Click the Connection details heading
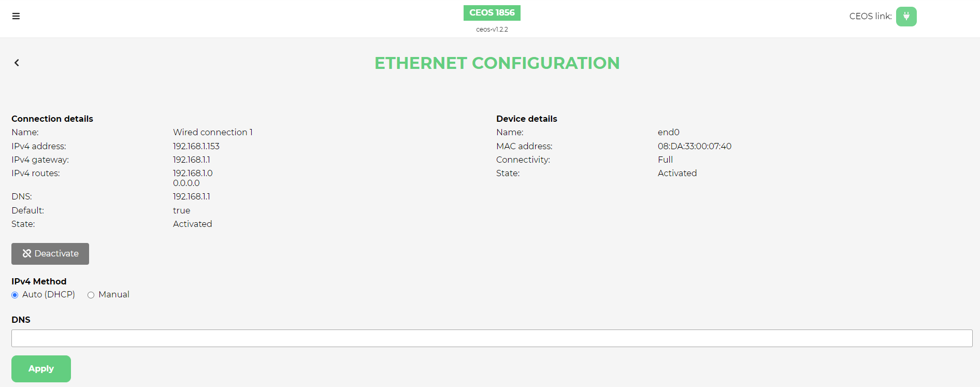This screenshot has height=387, width=980. click(x=52, y=119)
